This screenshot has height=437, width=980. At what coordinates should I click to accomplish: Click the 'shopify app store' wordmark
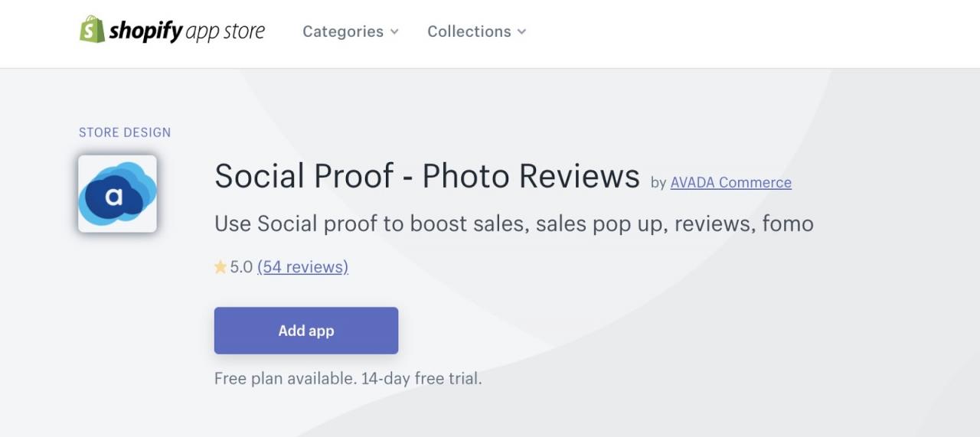[x=187, y=31]
